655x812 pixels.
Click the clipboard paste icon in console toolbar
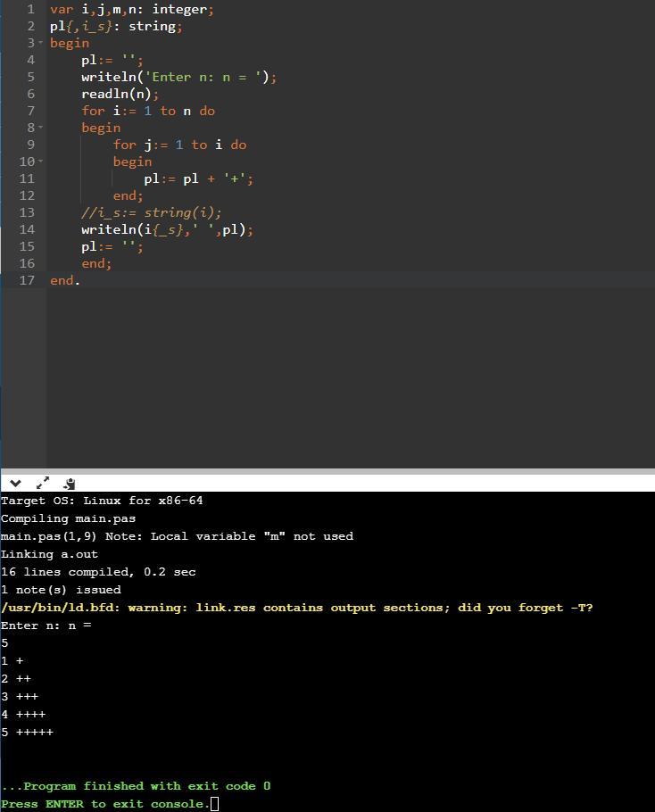point(70,484)
